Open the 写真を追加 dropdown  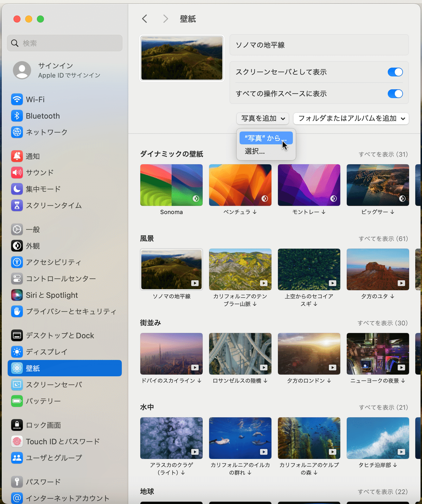click(263, 119)
